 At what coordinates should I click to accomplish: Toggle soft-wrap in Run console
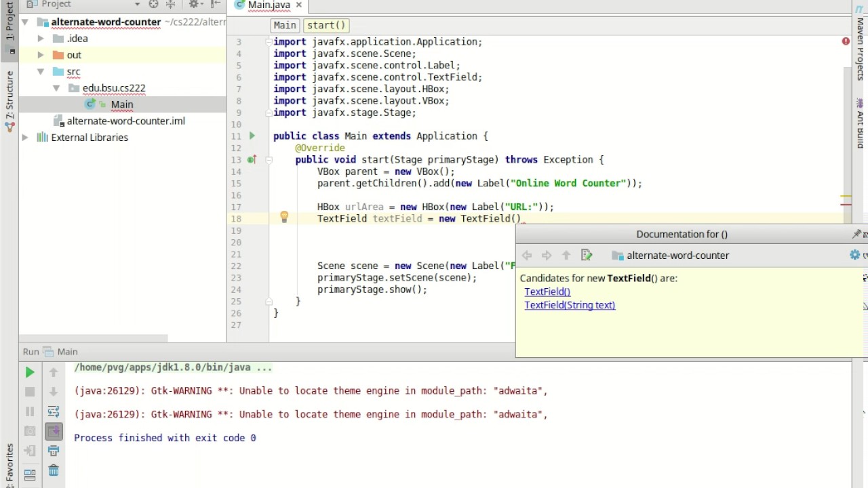pyautogui.click(x=54, y=411)
